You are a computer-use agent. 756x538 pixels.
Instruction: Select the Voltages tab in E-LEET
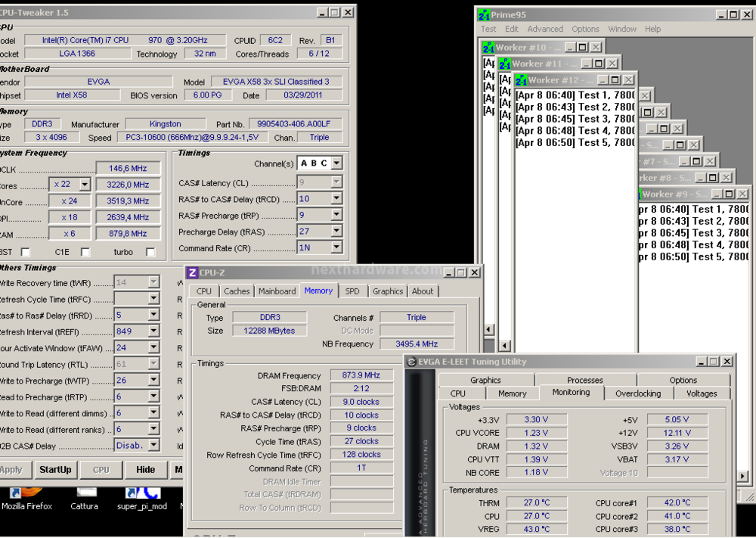point(702,393)
